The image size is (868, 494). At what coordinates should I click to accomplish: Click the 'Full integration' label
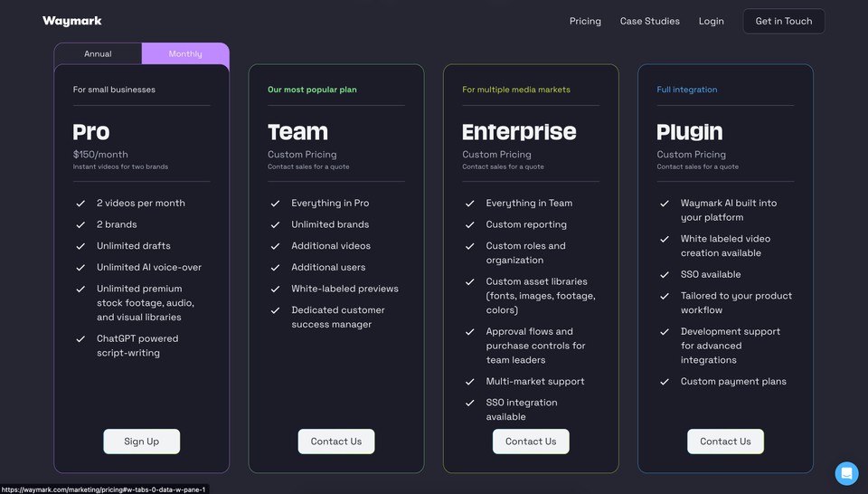[687, 90]
